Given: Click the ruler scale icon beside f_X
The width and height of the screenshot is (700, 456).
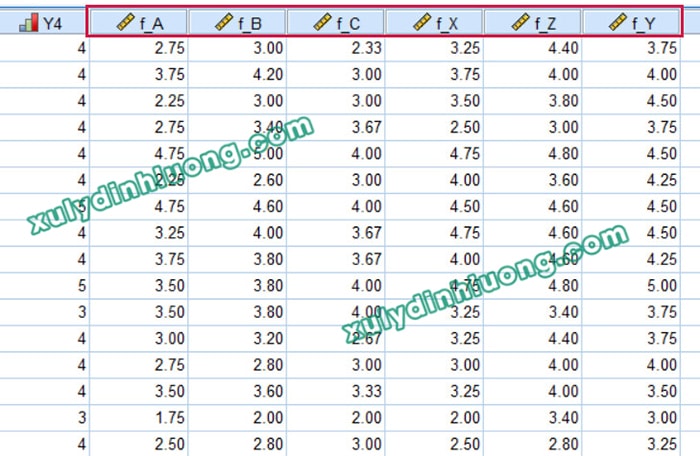Looking at the screenshot, I should point(422,21).
